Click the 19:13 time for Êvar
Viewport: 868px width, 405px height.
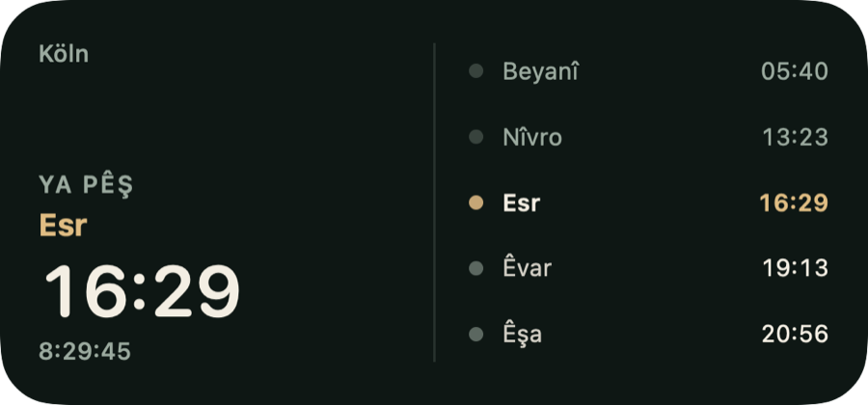(795, 268)
